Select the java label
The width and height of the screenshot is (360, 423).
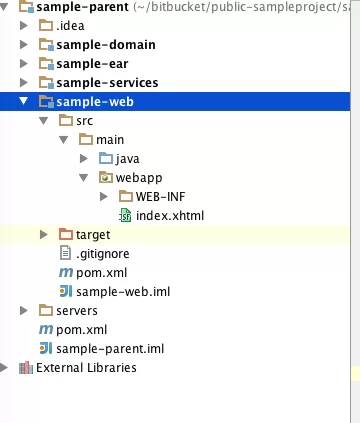point(128,159)
